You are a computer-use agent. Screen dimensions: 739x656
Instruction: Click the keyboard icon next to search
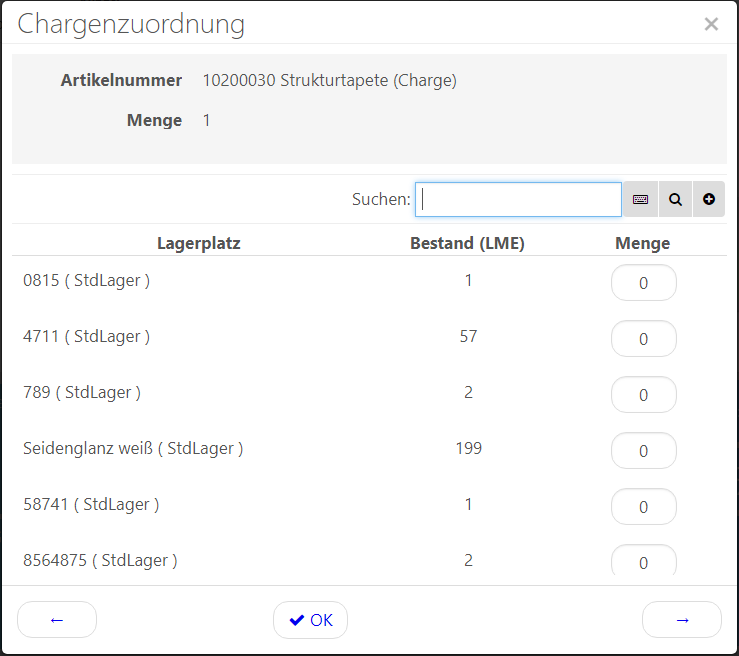click(x=640, y=200)
